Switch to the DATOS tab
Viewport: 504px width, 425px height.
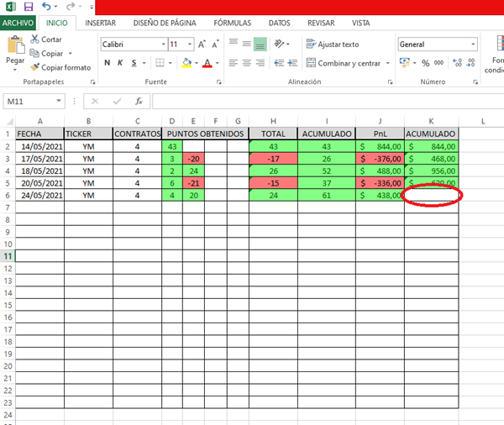(280, 23)
